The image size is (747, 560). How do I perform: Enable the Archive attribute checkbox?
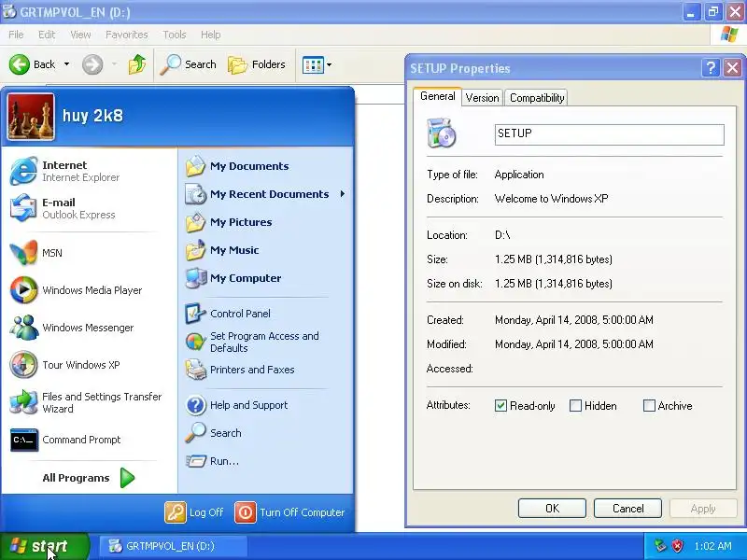(x=649, y=406)
